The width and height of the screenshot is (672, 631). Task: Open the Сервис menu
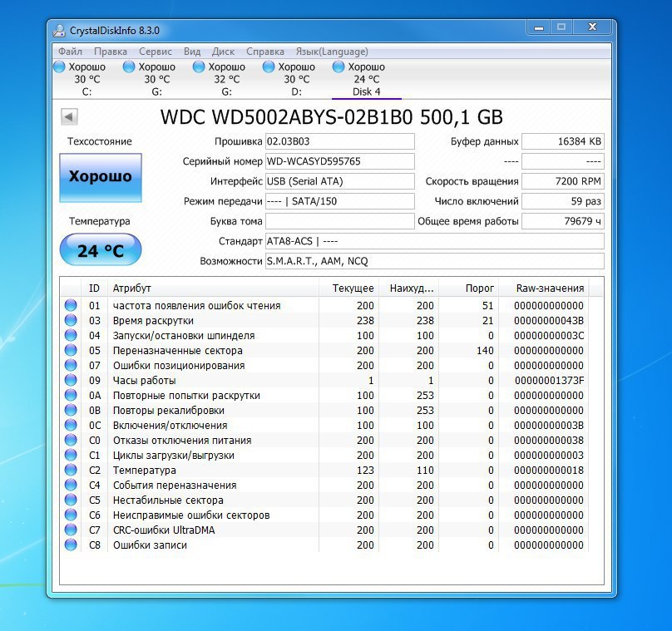[x=156, y=52]
